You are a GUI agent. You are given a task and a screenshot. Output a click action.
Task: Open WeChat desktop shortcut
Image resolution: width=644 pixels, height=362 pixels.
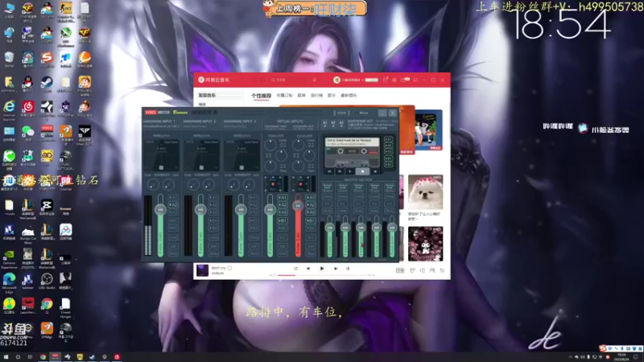tap(27, 134)
